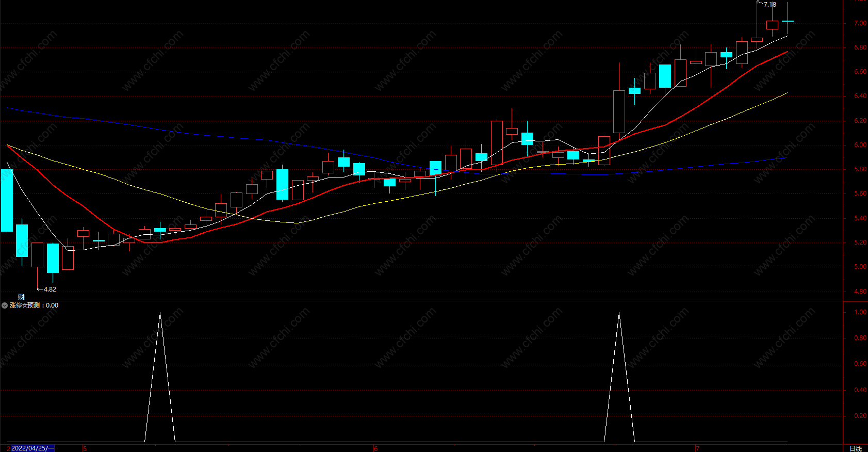Click the 2022/04/25/一 date label
The height and width of the screenshot is (452, 868).
pyautogui.click(x=32, y=448)
